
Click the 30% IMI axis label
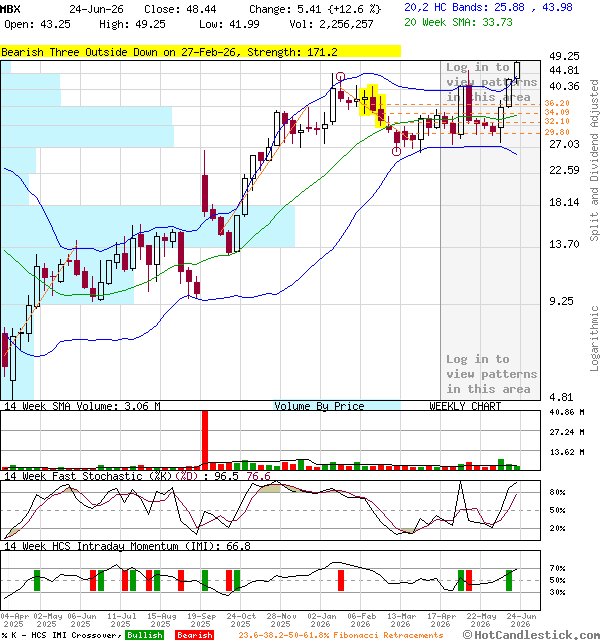pos(558,592)
